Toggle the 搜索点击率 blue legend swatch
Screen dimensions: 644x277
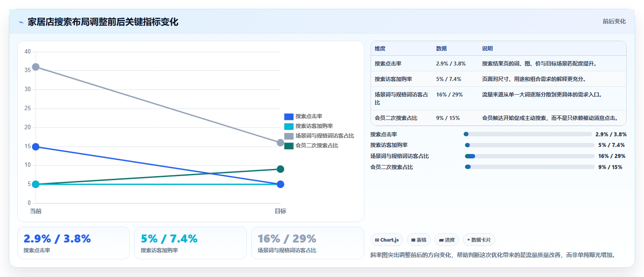(x=289, y=116)
